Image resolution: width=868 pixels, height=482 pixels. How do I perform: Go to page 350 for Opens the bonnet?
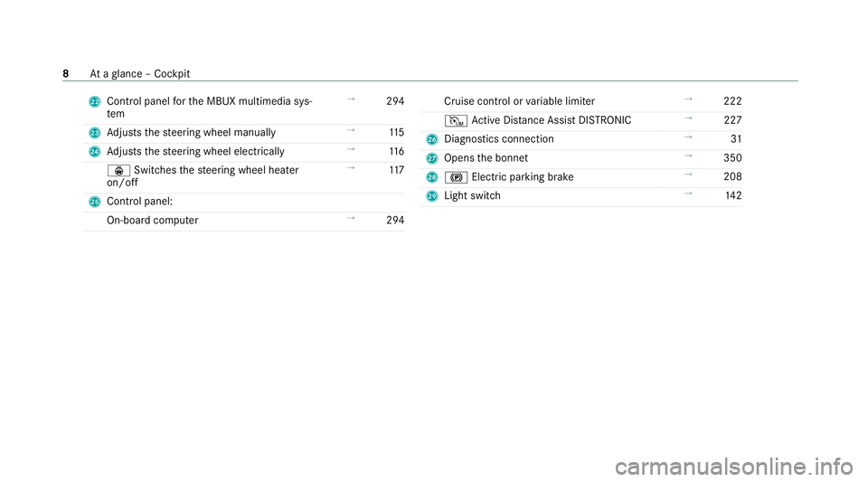tap(732, 158)
